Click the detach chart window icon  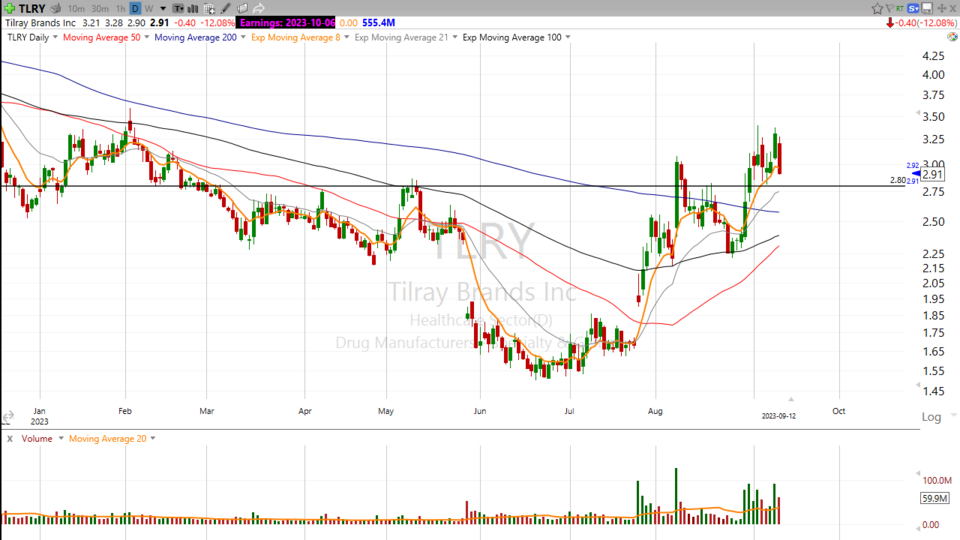pyautogui.click(x=242, y=9)
